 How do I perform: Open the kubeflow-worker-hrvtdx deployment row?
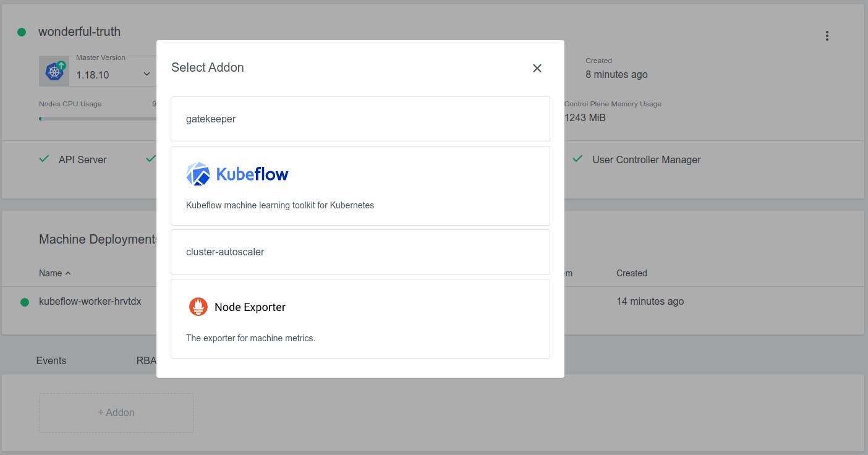90,302
